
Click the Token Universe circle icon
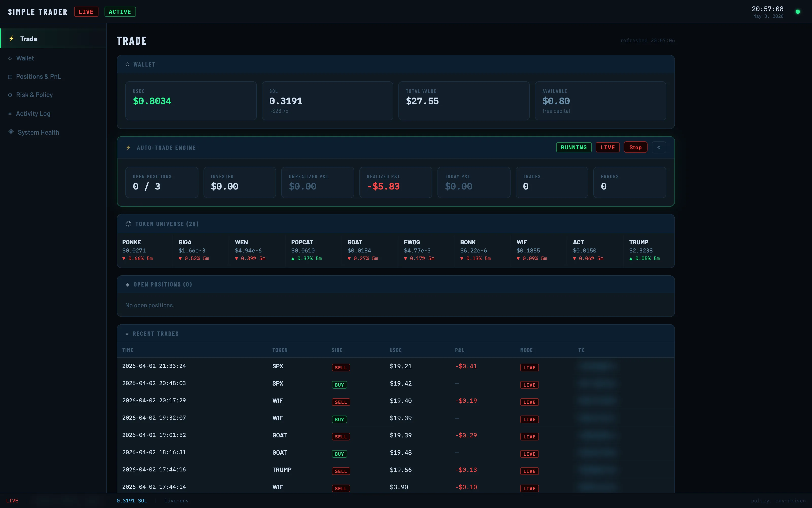(x=128, y=224)
